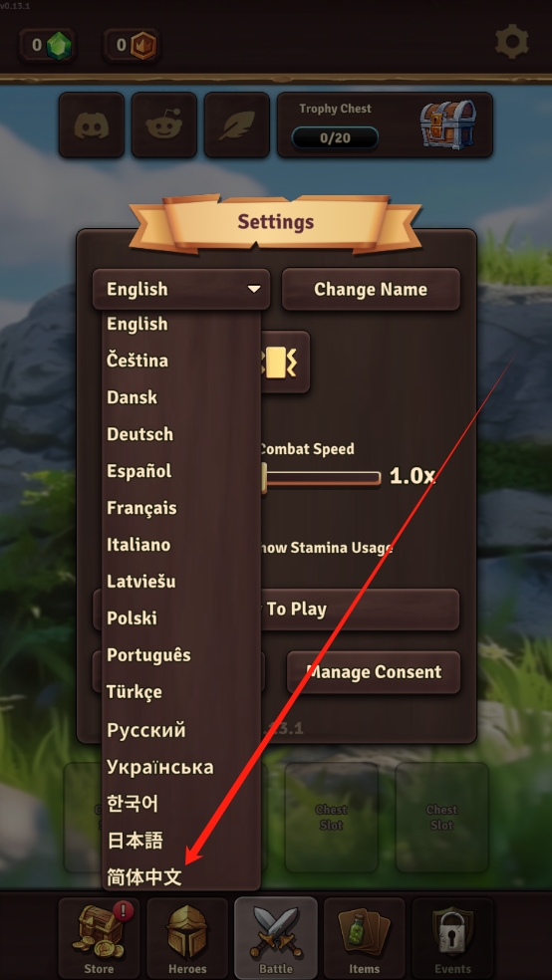552x980 pixels.
Task: Open Manage Consent button
Action: point(374,672)
